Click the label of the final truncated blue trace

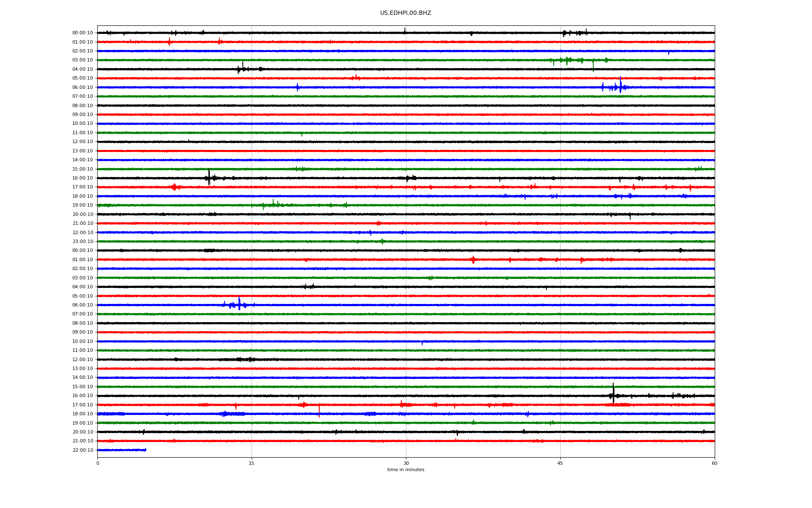coord(82,450)
